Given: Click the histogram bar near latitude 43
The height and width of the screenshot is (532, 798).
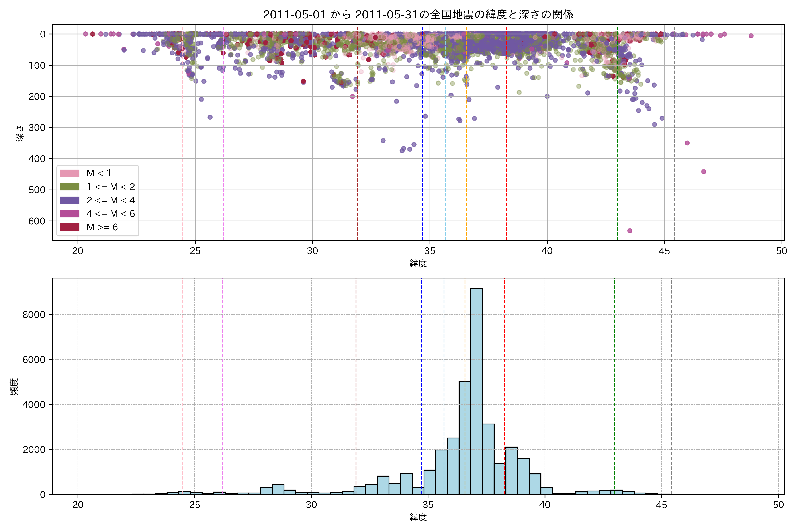Looking at the screenshot, I should pos(616,492).
